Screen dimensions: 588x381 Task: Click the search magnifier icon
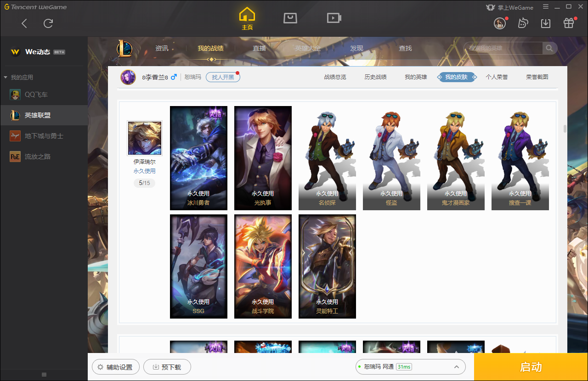click(549, 48)
